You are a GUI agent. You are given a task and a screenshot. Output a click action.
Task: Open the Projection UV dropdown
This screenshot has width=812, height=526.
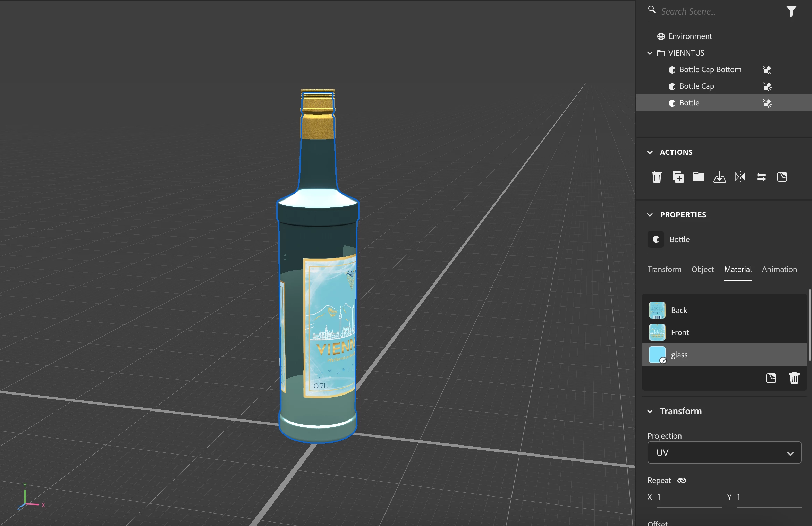724,453
